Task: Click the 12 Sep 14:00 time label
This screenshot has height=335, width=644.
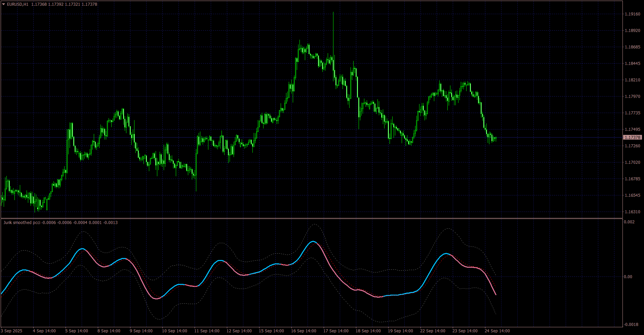Action: click(239, 331)
